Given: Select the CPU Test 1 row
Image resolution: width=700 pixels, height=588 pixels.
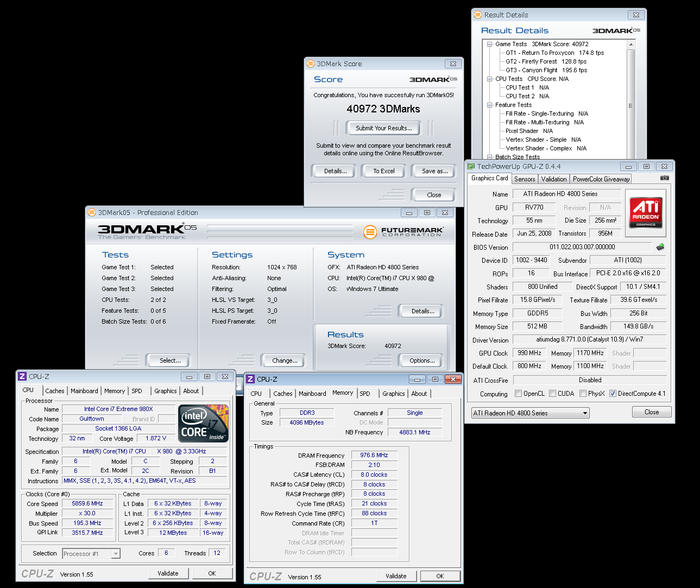Looking at the screenshot, I should pyautogui.click(x=527, y=87).
